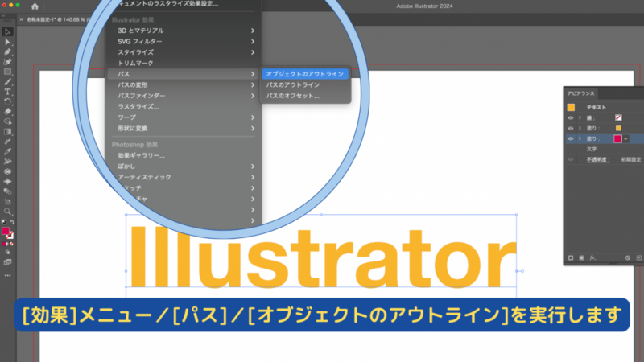The width and height of the screenshot is (644, 362).
Task: Choose パスのオフセット... from submenu
Action: point(305,96)
